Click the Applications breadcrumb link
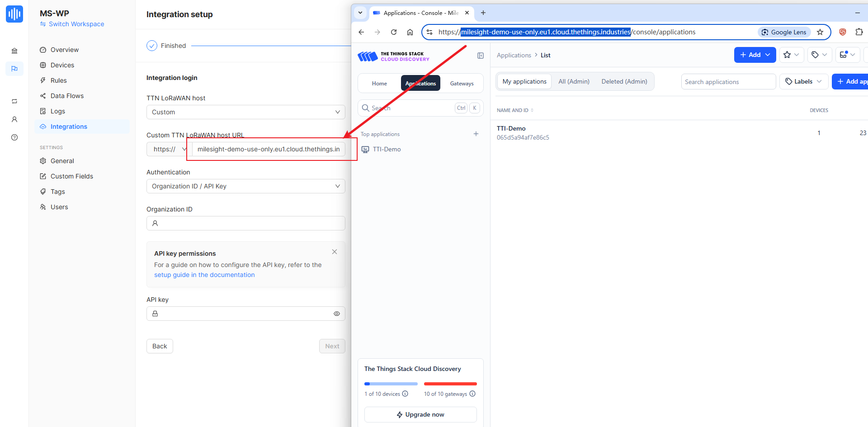This screenshot has height=427, width=868. [514, 55]
